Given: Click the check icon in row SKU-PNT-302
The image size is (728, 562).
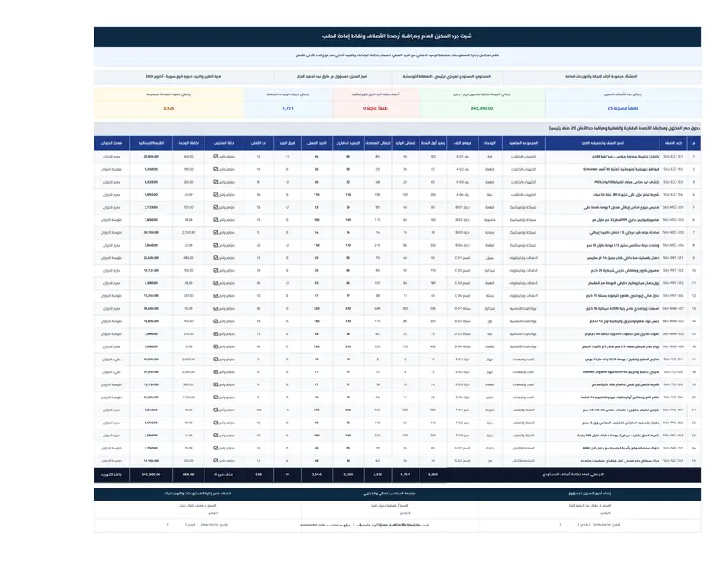Looking at the screenshot, I should click(216, 270).
